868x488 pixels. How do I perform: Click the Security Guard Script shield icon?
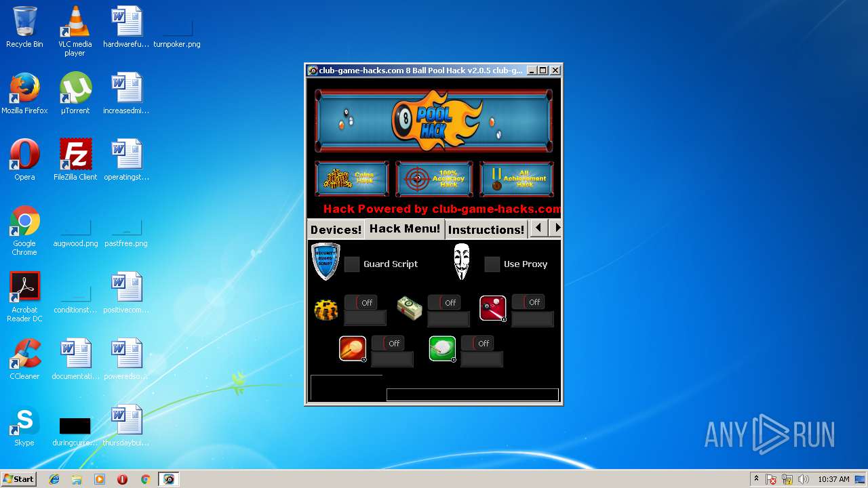[x=325, y=262]
